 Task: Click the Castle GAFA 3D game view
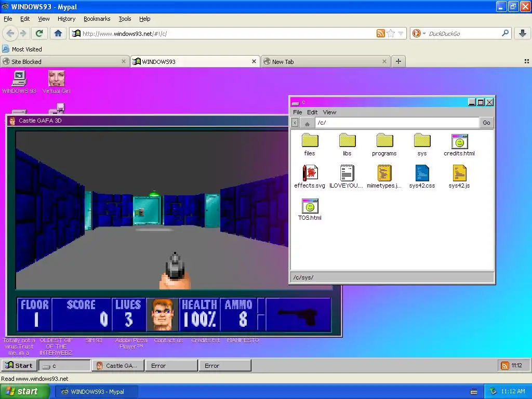coord(152,210)
